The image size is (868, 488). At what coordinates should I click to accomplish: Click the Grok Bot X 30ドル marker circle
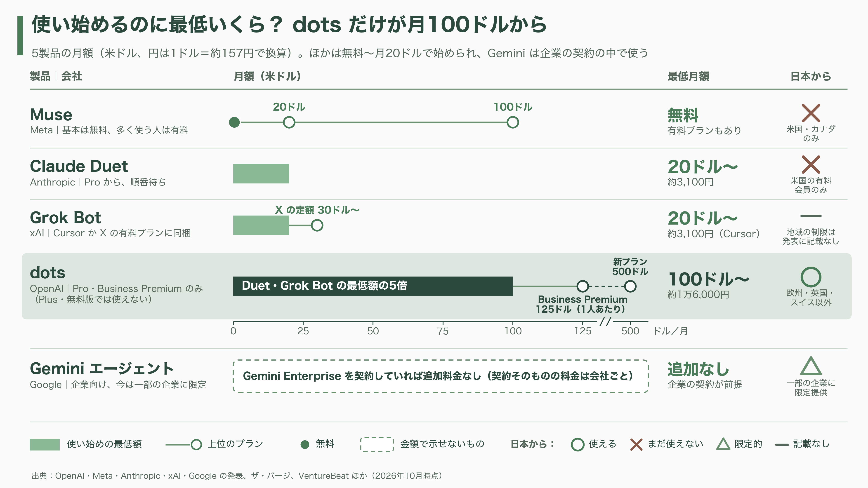coord(317,225)
